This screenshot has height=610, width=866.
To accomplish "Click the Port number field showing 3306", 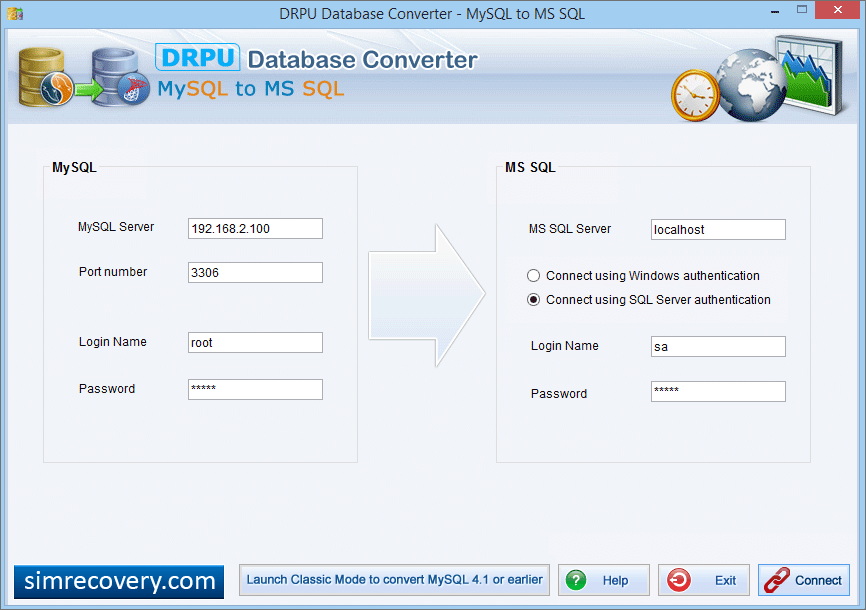I will click(255, 273).
